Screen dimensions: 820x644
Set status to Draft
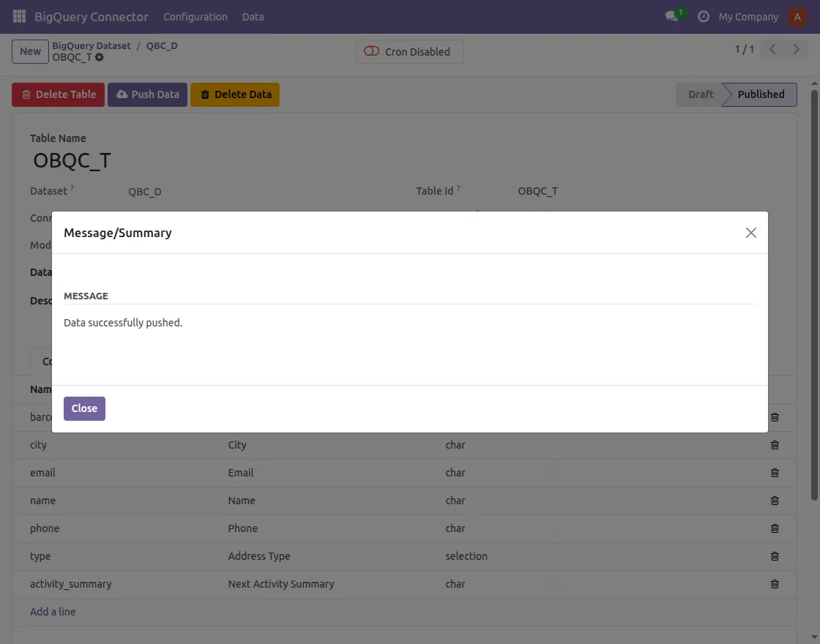pos(700,94)
